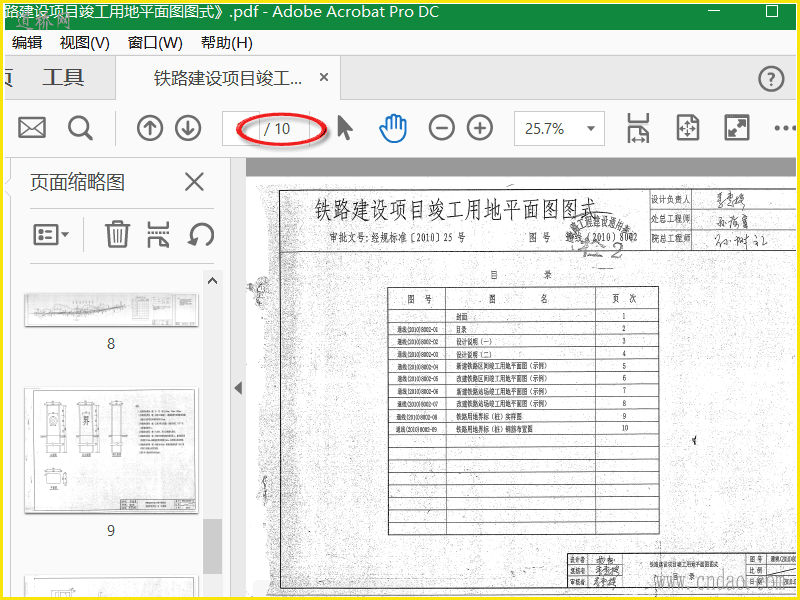Click the email envelope icon

tap(32, 128)
